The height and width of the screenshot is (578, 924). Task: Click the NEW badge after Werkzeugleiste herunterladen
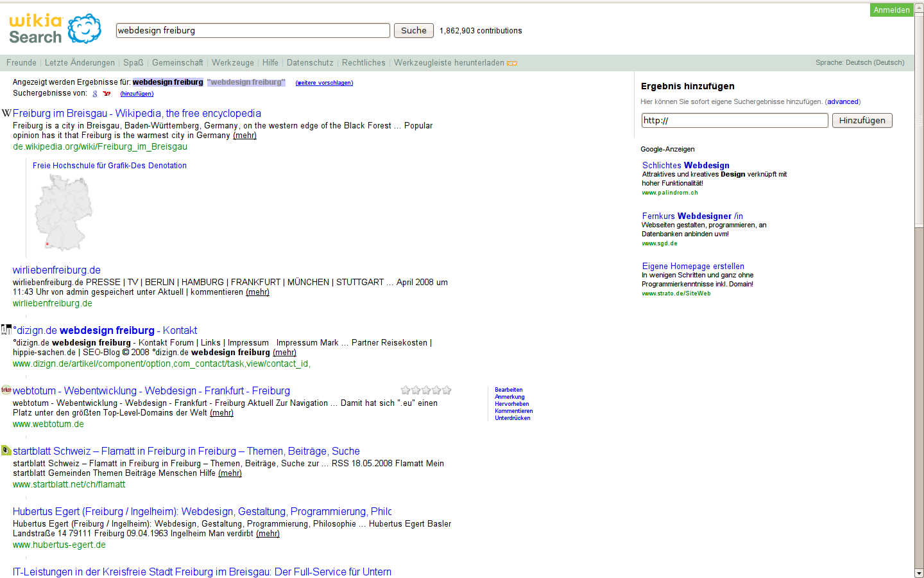(512, 63)
